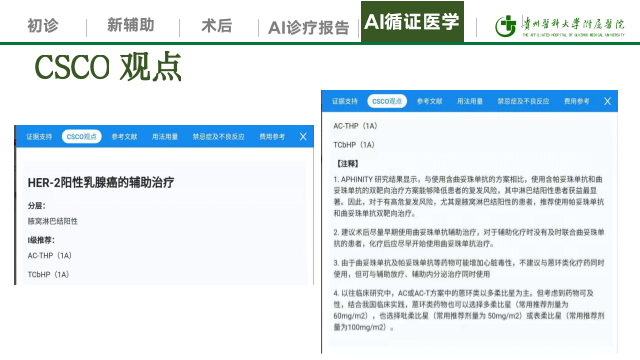Show 用法用量 in the left panel
The height and width of the screenshot is (360, 640).
[x=165, y=137]
